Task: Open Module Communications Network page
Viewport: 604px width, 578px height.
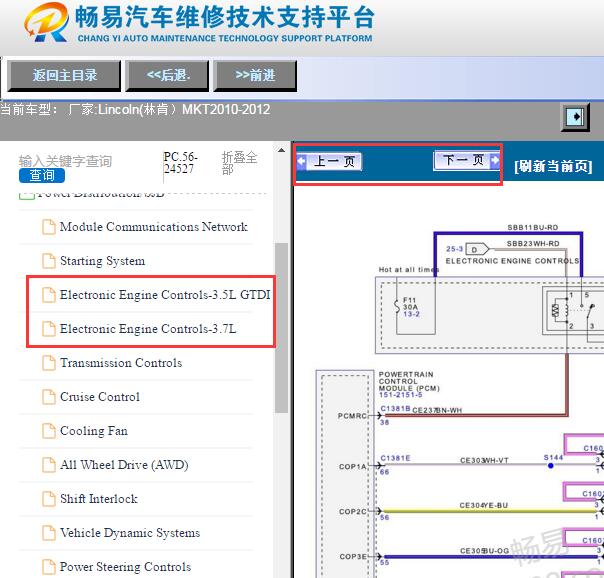Action: [154, 227]
